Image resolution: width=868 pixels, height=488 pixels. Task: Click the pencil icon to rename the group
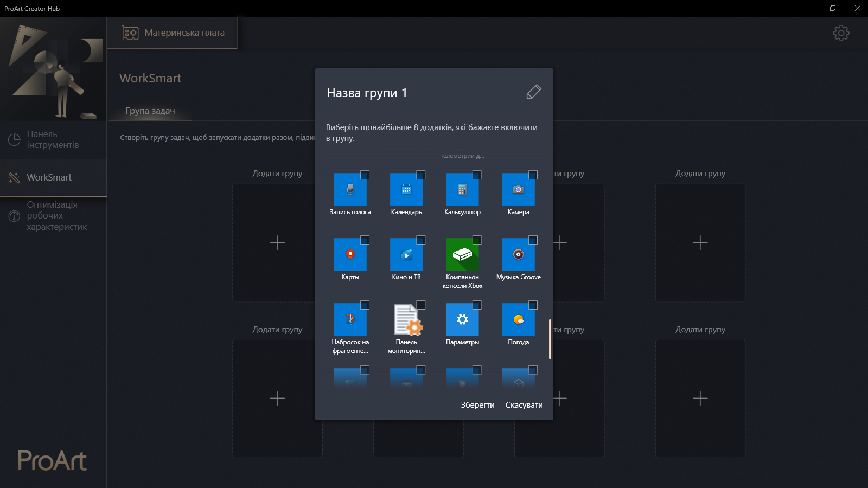[534, 92]
